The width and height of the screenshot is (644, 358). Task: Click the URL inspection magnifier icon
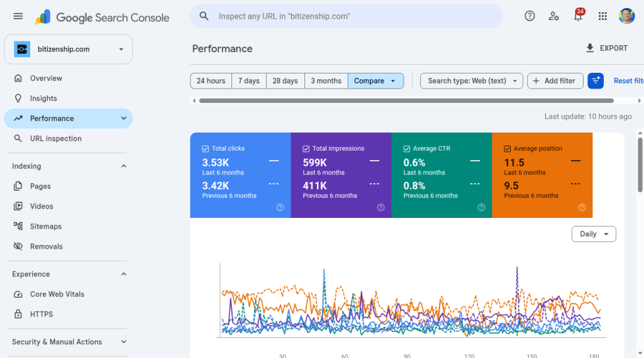tap(18, 138)
